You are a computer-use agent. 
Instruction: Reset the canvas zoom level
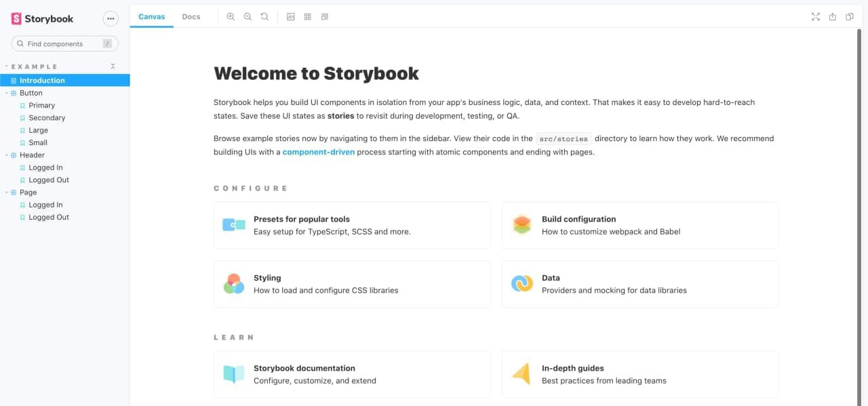tap(264, 16)
